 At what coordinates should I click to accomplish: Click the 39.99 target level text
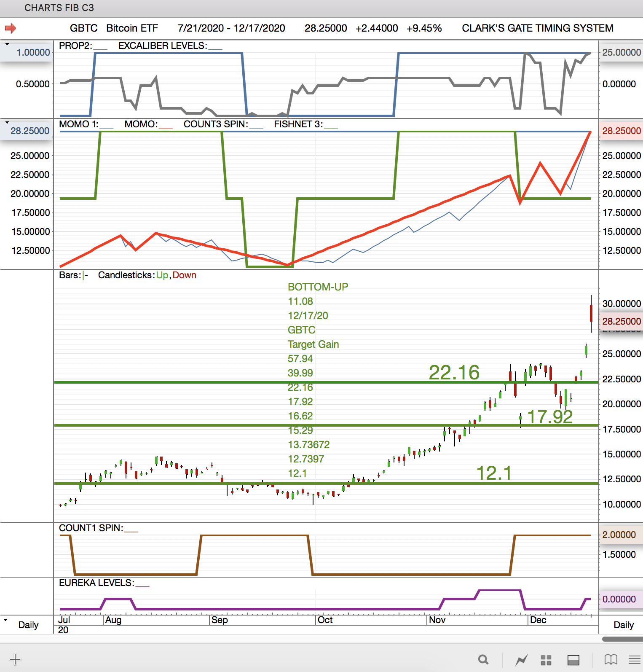pyautogui.click(x=300, y=373)
